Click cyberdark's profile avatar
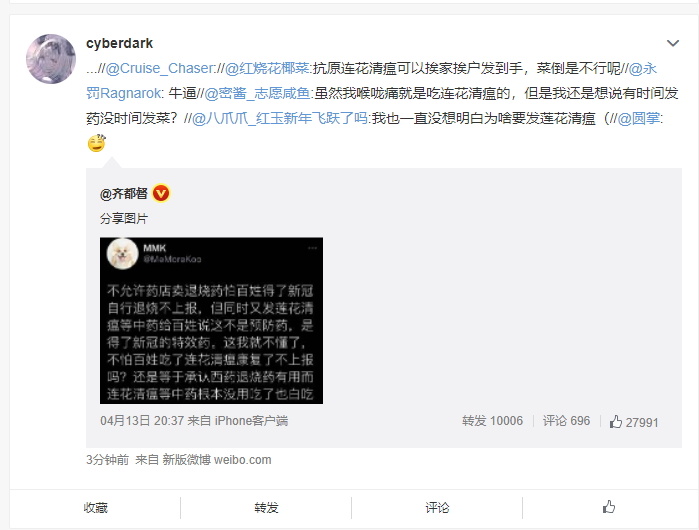The image size is (699, 530). pos(51,59)
